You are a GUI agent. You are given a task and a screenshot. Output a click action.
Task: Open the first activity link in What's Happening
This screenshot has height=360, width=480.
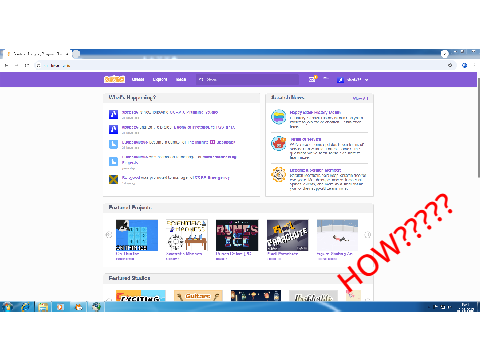[170, 112]
